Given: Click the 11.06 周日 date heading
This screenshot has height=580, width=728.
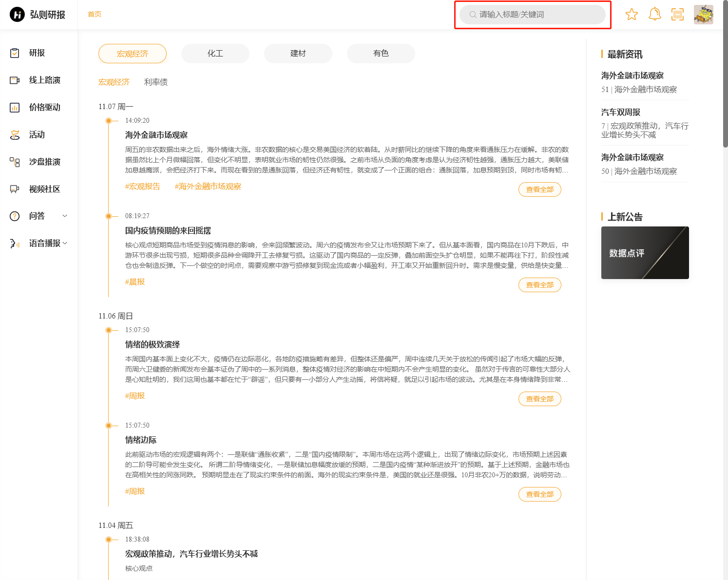Looking at the screenshot, I should (x=116, y=316).
